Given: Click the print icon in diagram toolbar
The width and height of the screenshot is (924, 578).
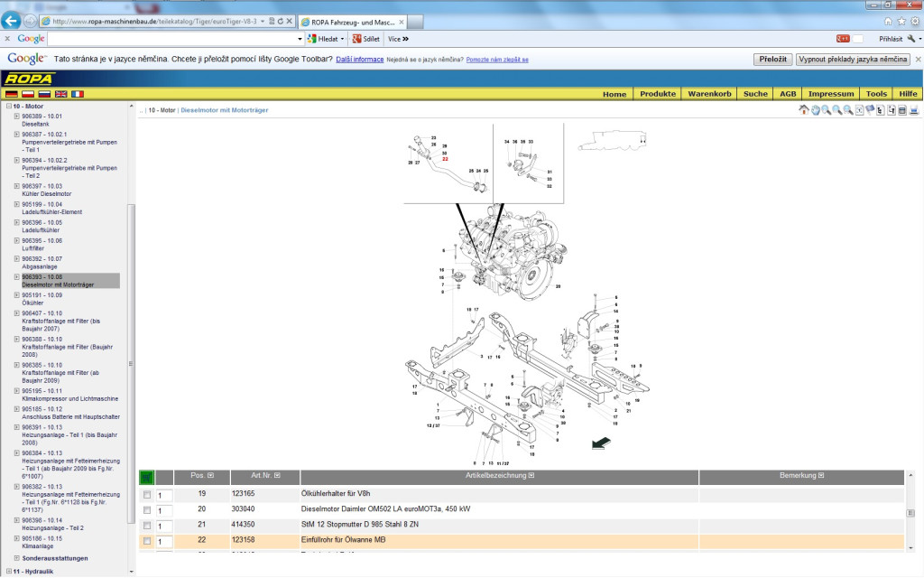Looking at the screenshot, I should 913,110.
